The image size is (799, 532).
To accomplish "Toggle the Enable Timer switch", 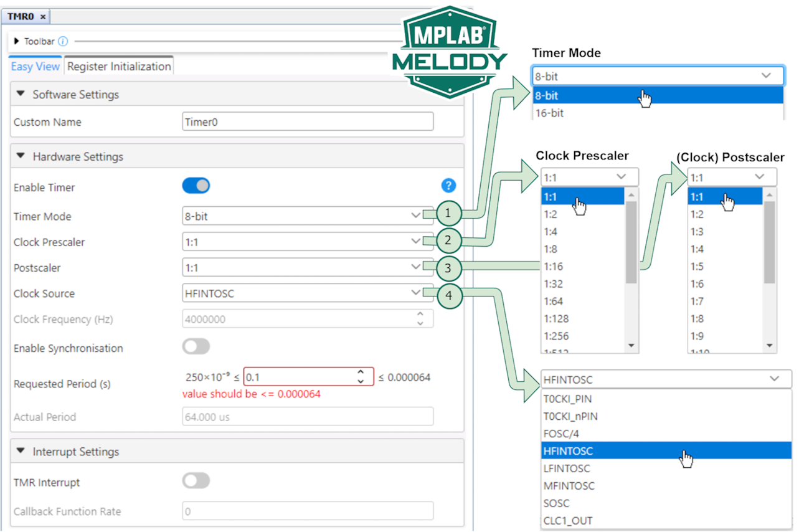I will click(196, 186).
